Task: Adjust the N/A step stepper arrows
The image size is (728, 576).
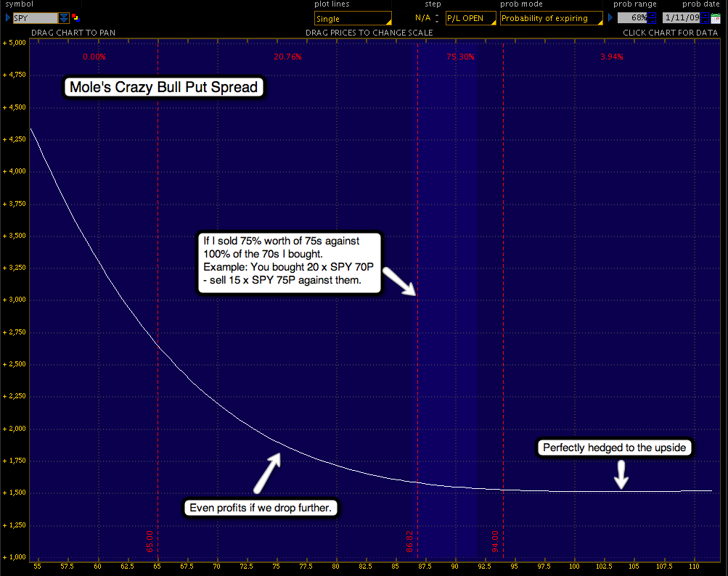Action: pos(437,18)
